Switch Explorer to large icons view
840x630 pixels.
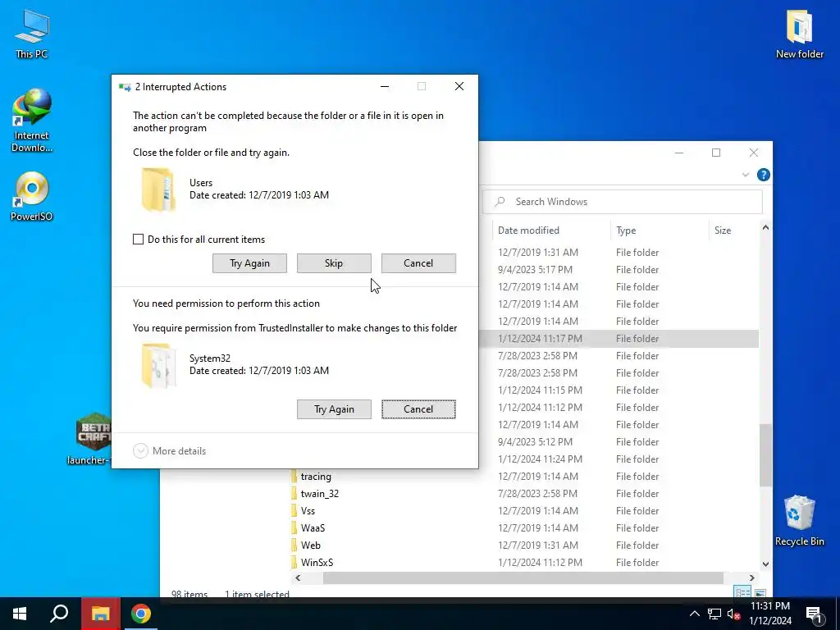760,592
